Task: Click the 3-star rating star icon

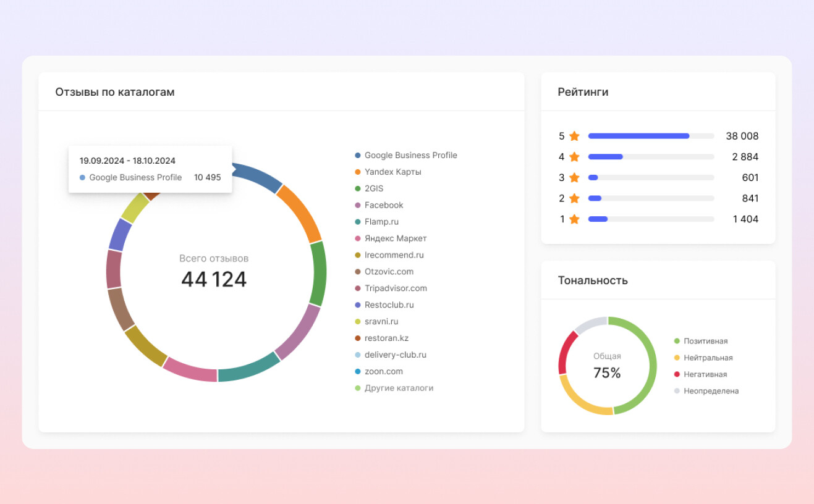Action: [x=574, y=178]
